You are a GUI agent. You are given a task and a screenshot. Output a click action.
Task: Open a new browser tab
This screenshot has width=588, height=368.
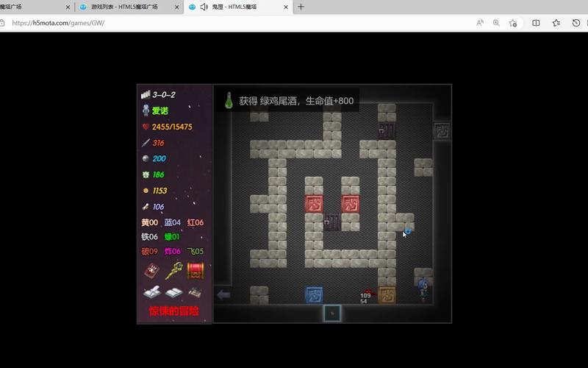[301, 7]
